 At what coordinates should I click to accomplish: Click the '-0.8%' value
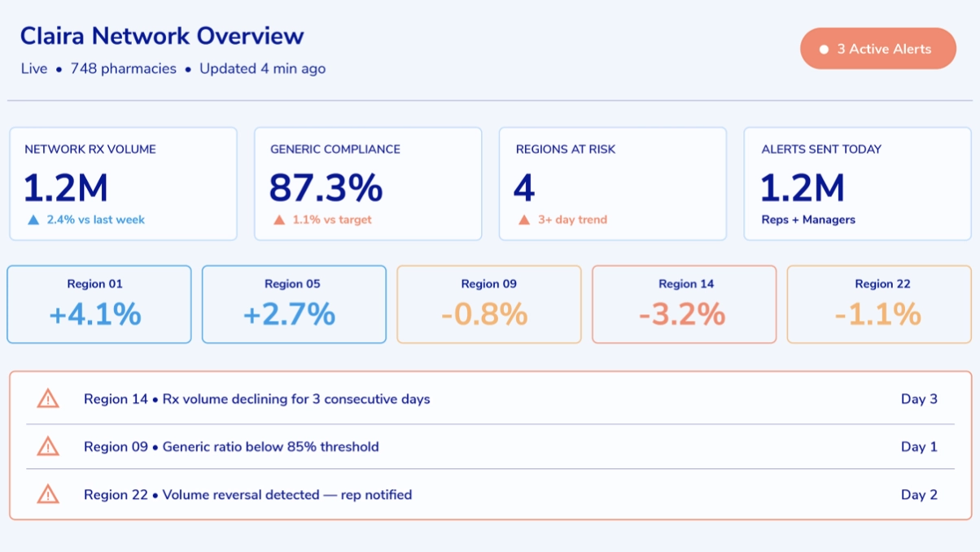coord(484,314)
